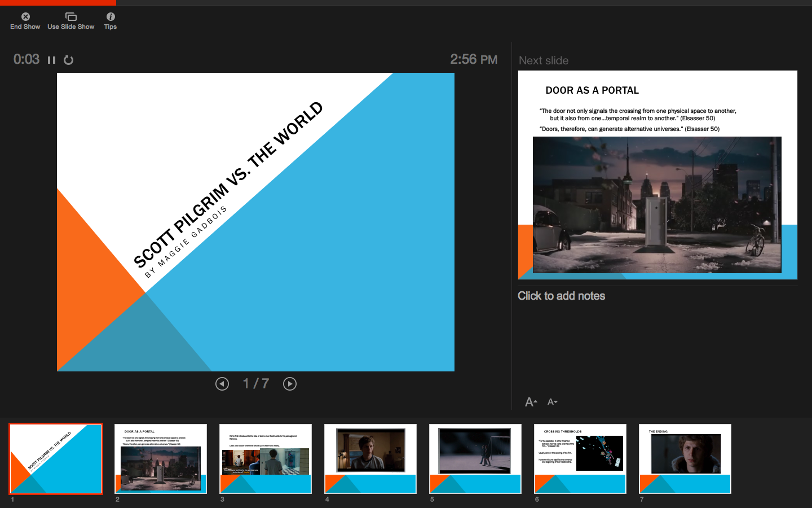812x508 pixels.
Task: Increase notes font size
Action: click(x=531, y=402)
